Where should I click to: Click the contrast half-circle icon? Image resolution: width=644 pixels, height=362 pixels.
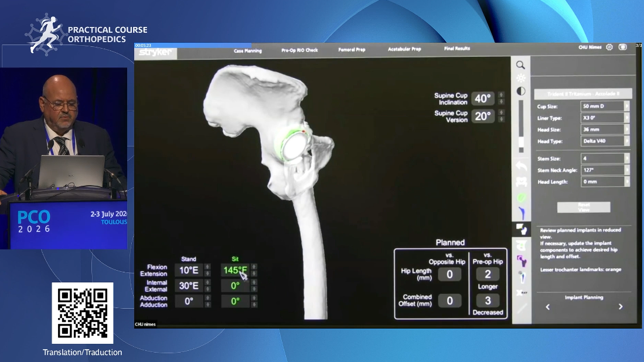pos(521,91)
